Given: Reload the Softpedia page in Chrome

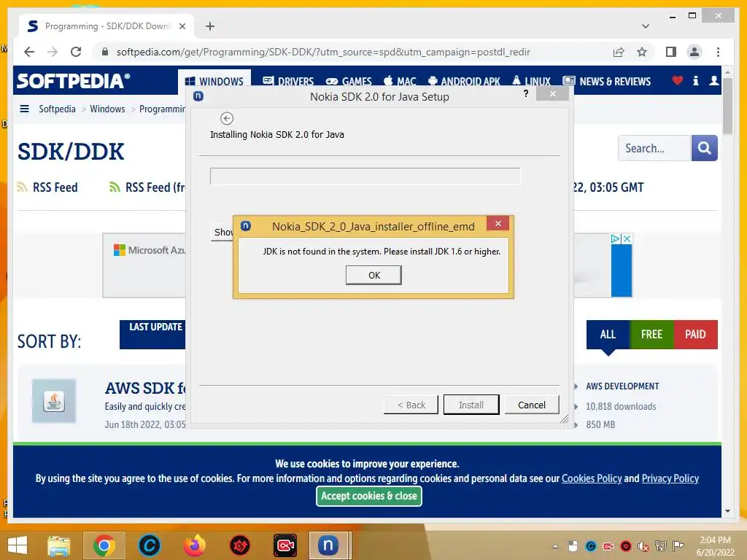Looking at the screenshot, I should point(76,52).
